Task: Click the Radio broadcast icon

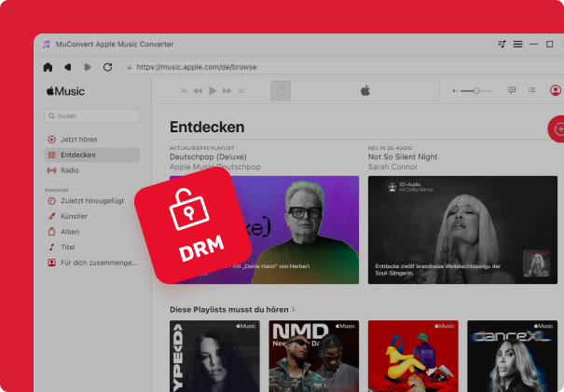Action: coord(52,170)
